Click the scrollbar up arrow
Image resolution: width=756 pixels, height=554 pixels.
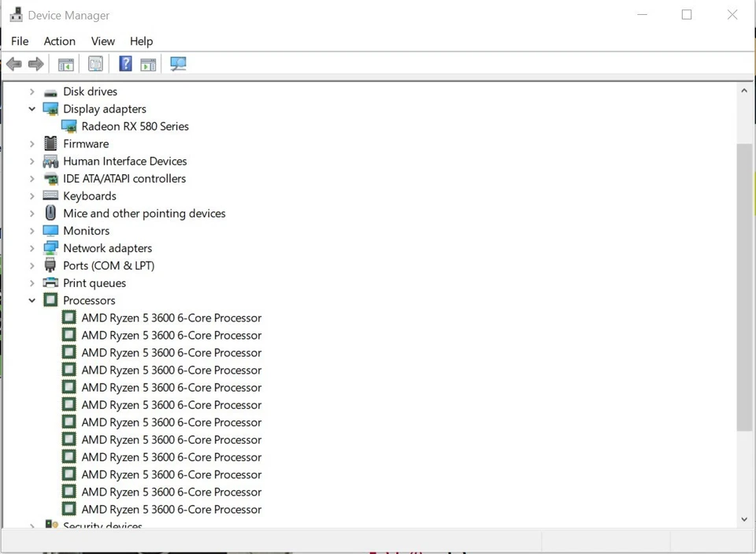click(x=744, y=91)
